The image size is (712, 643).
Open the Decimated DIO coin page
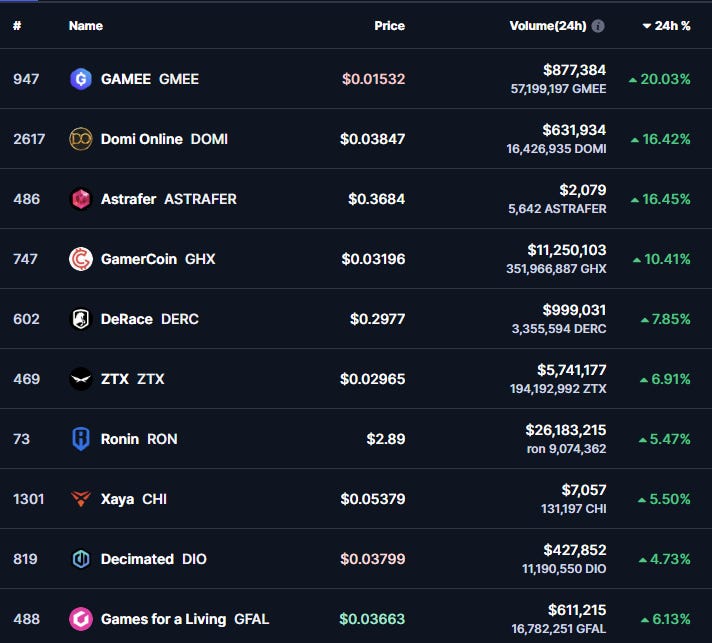tap(153, 559)
